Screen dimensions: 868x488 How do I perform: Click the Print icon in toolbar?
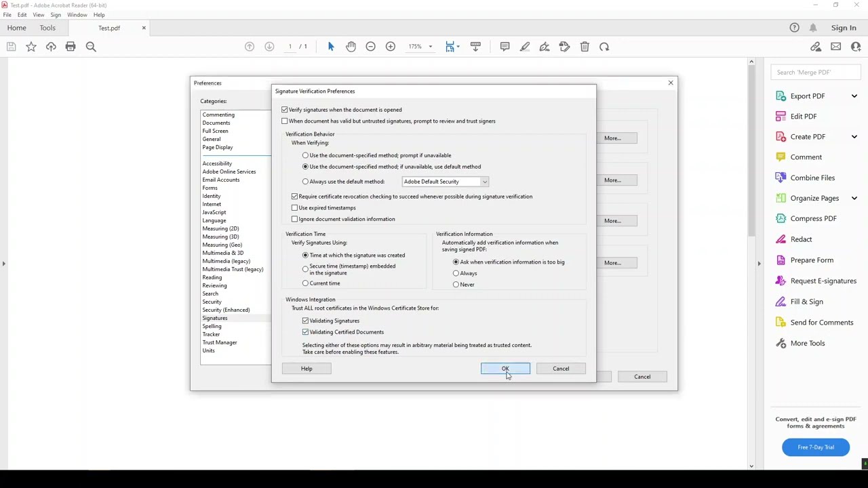pos(71,47)
